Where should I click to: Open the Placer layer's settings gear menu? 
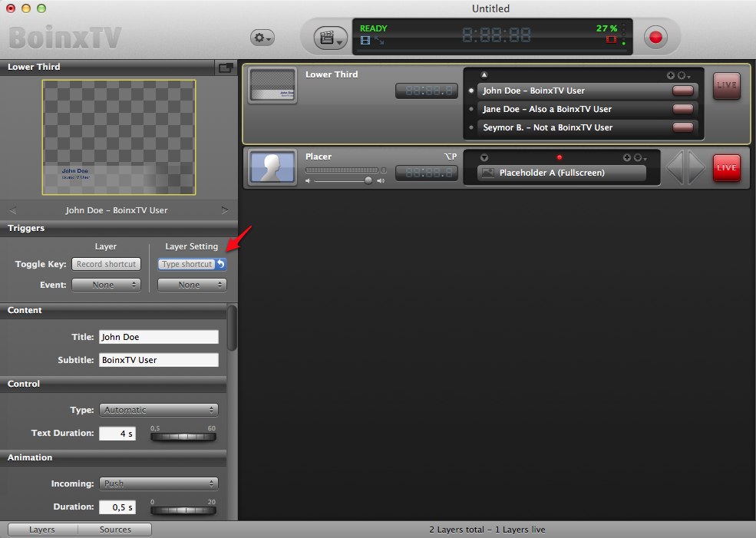[x=640, y=158]
